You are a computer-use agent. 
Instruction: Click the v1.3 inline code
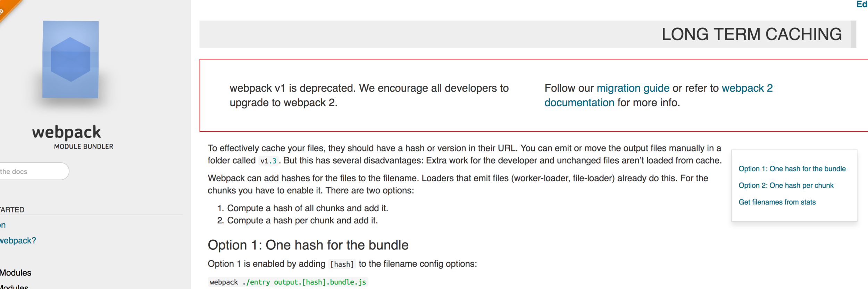tap(268, 161)
